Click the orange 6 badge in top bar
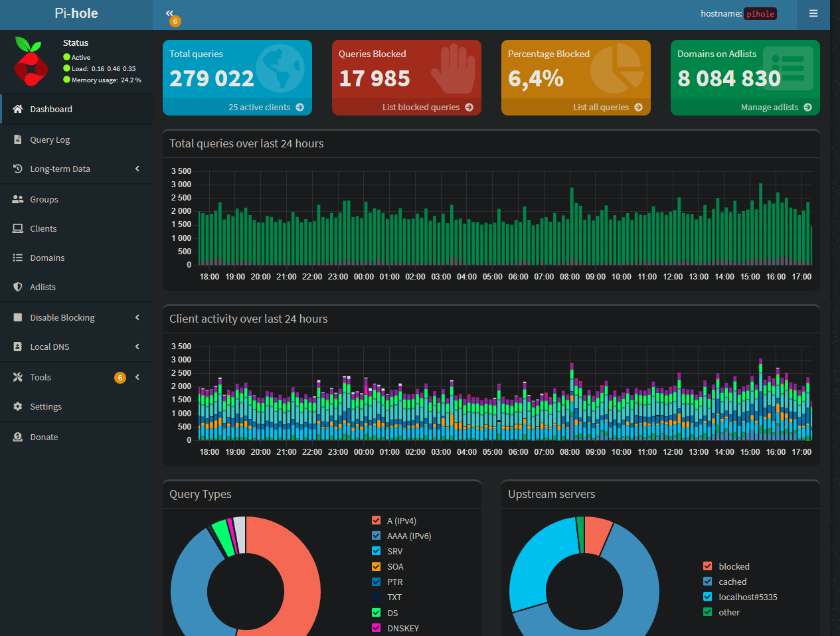840x636 pixels. click(x=175, y=21)
